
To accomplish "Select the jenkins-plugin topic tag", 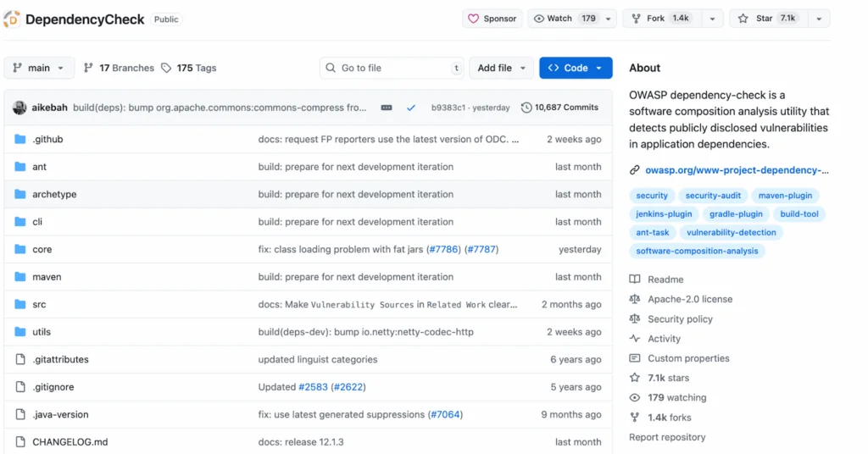I will click(x=664, y=214).
